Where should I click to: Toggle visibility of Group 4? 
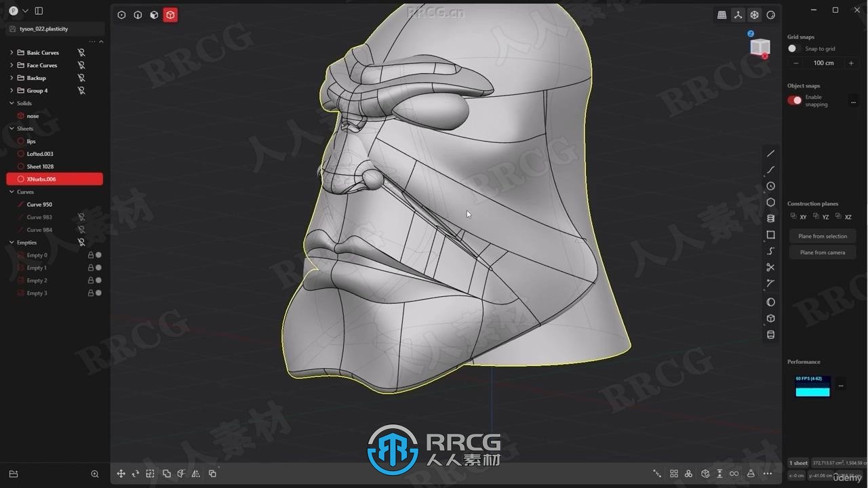tap(81, 91)
